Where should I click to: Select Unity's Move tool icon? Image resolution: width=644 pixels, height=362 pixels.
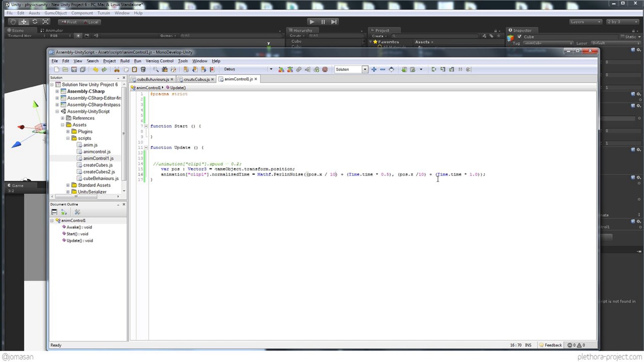(x=24, y=22)
